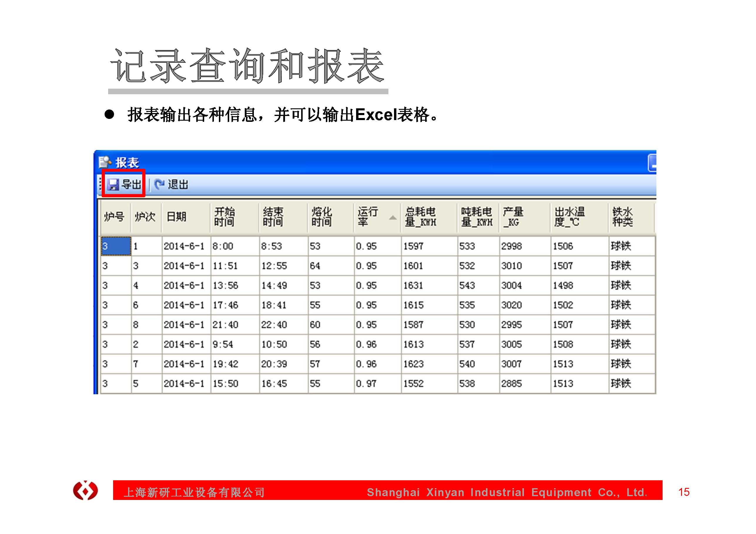Click the 球铁 cell in the 15:50 row
The width and height of the screenshot is (756, 534).
pos(632,384)
